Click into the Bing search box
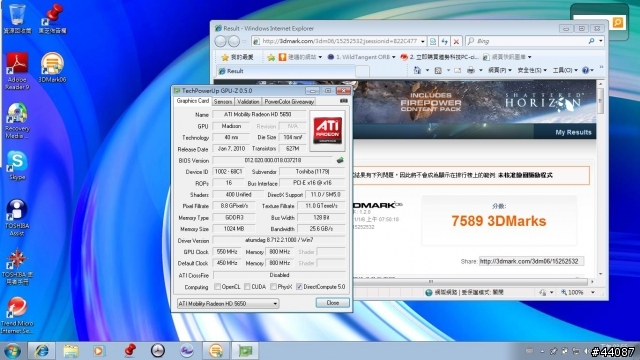This screenshot has width=640, height=360. click(531, 41)
